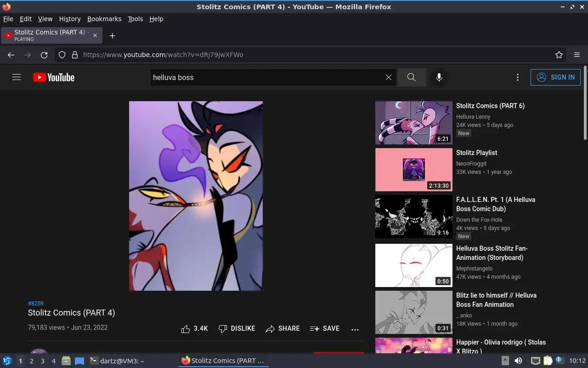Open F.A.L.L.E.N. Pt. 1 video title
The width and height of the screenshot is (588, 368).
click(496, 204)
